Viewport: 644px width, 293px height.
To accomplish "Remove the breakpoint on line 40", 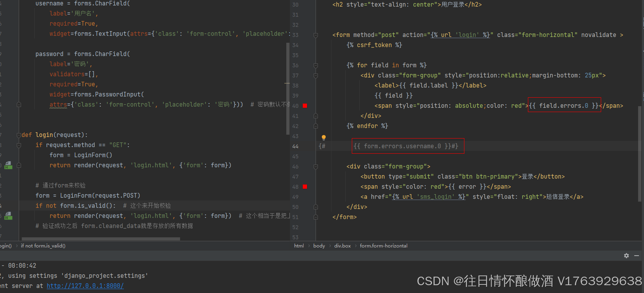I will coord(305,106).
